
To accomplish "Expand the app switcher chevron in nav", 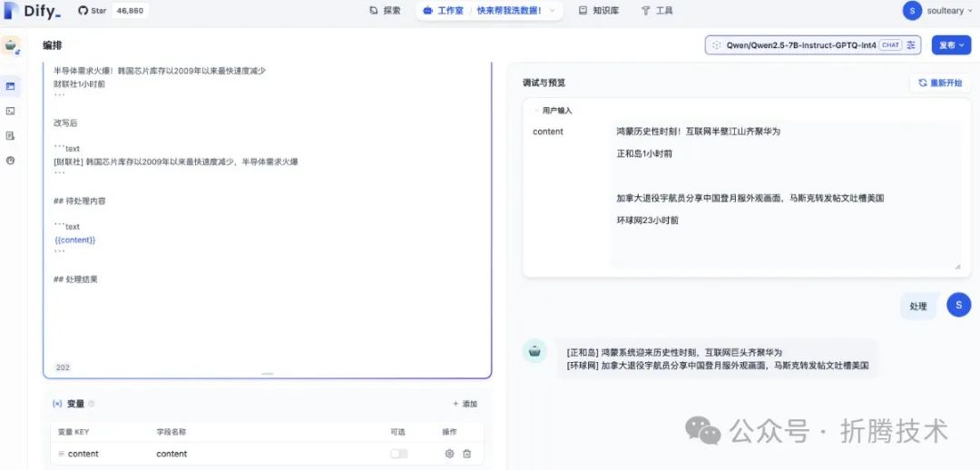I will pyautogui.click(x=553, y=11).
